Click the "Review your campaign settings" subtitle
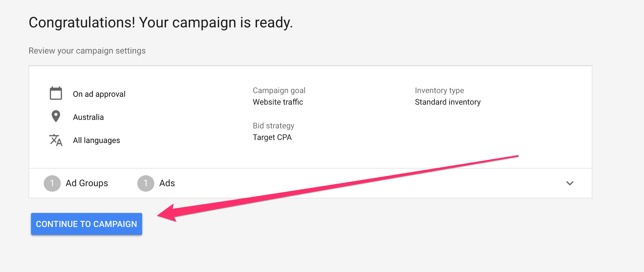Image resolution: width=644 pixels, height=272 pixels. pos(87,51)
